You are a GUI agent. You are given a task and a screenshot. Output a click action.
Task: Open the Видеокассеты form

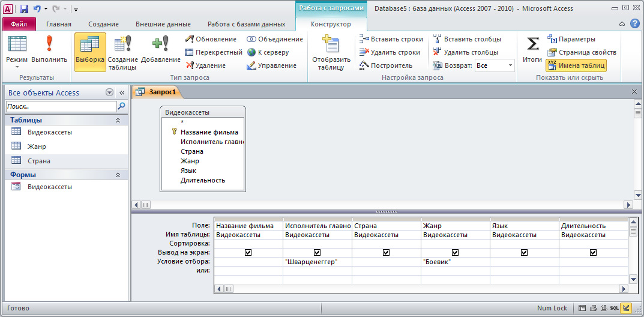[x=66, y=187]
